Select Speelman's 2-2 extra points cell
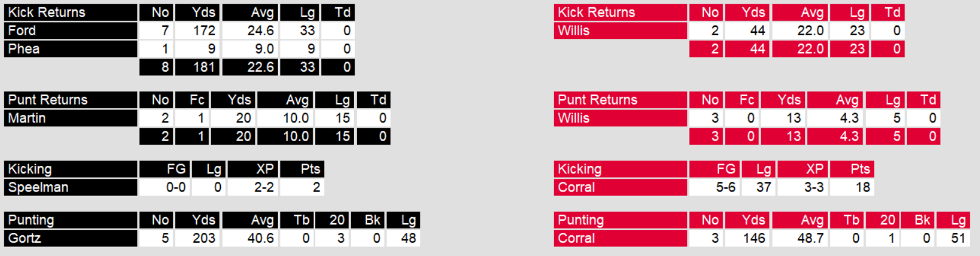 [x=252, y=187]
